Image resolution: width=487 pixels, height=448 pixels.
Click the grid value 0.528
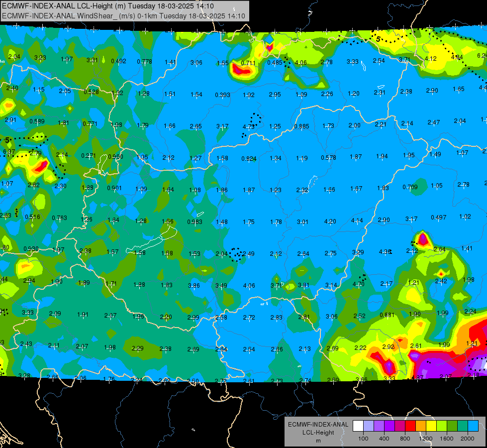coord(91,92)
